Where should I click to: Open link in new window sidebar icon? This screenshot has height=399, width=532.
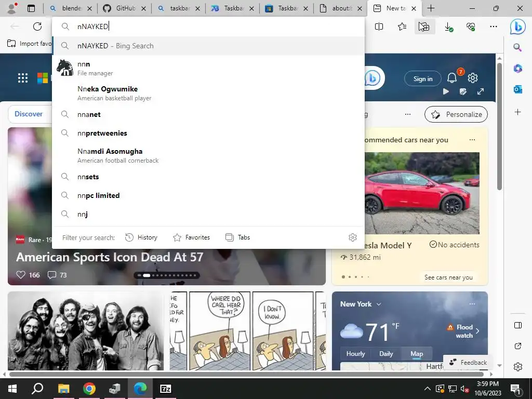[x=518, y=346]
